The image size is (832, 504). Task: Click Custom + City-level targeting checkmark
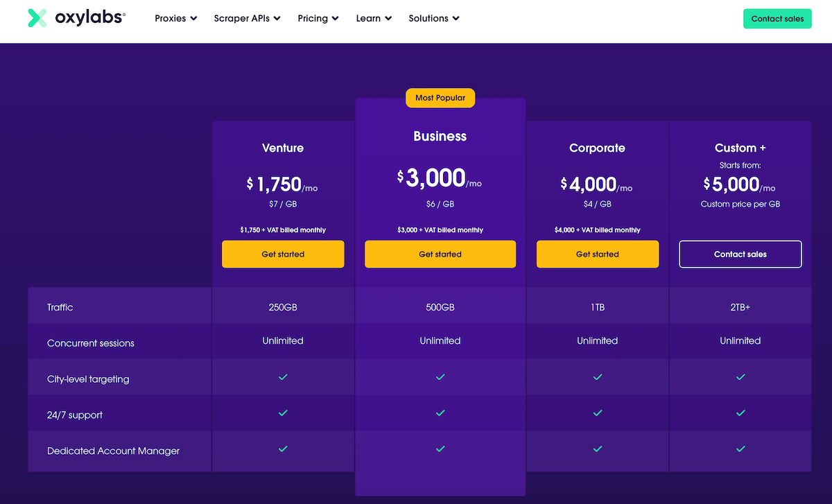coord(740,376)
